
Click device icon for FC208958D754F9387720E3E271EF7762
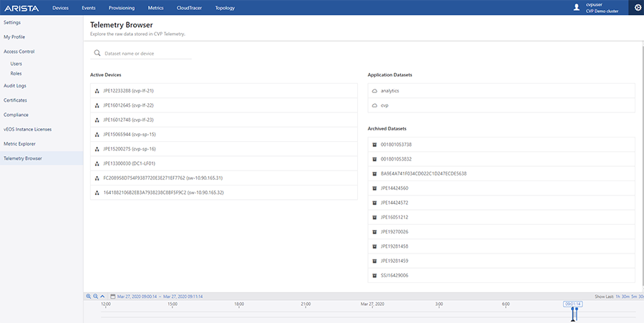pyautogui.click(x=97, y=178)
